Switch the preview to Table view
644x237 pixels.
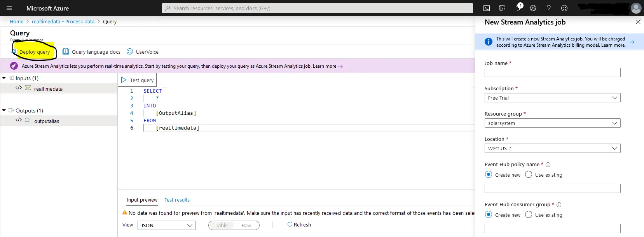[x=222, y=225]
